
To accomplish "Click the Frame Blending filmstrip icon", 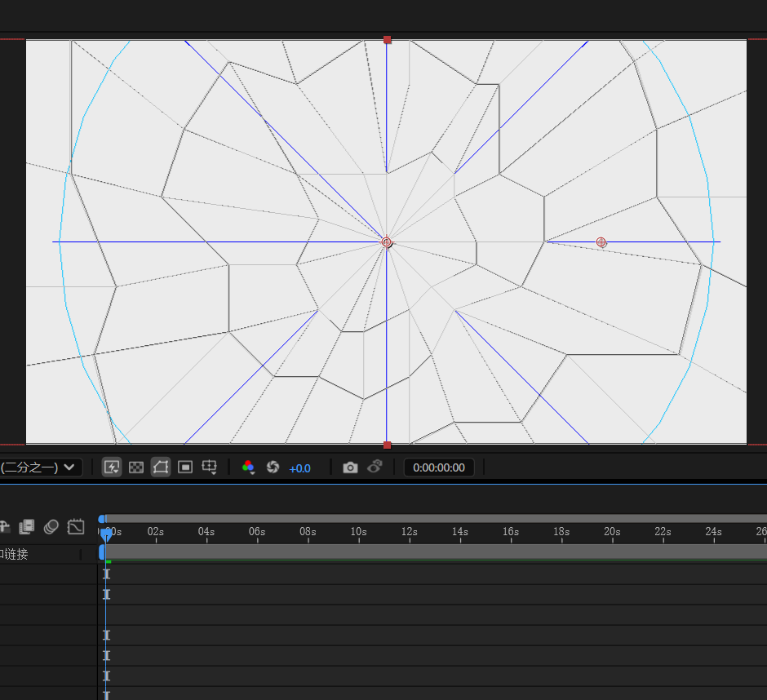I will pos(27,527).
